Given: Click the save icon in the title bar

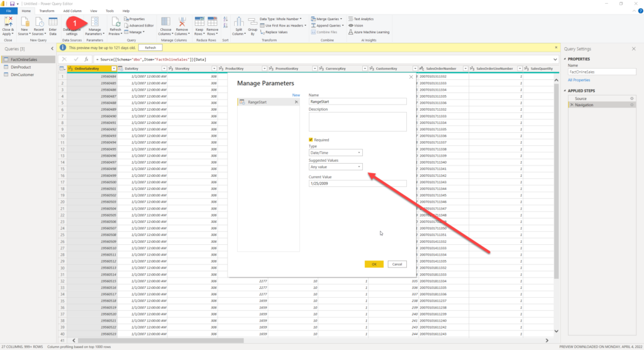Looking at the screenshot, I should (x=12, y=4).
